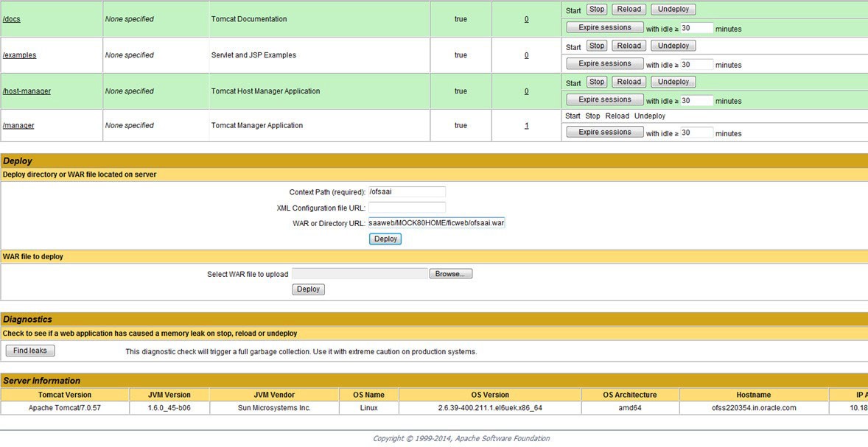Click the XML Configuration file URL field

407,208
